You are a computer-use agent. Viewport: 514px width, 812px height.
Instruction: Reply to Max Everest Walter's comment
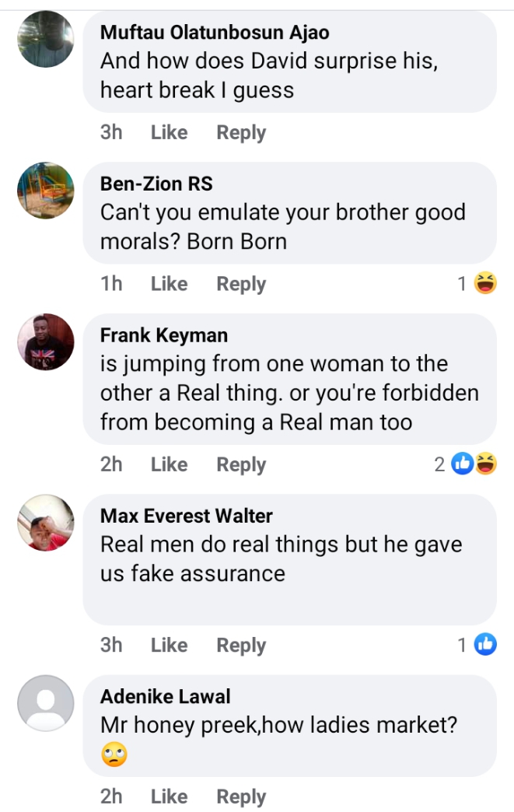point(241,645)
